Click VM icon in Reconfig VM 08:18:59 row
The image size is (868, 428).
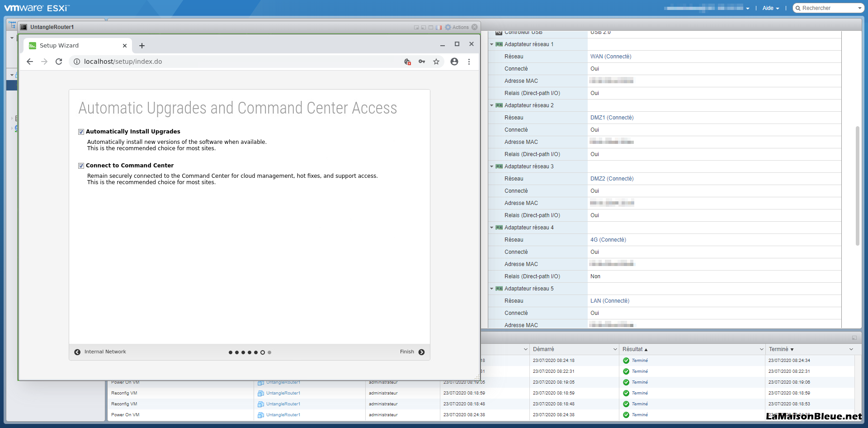pos(261,393)
